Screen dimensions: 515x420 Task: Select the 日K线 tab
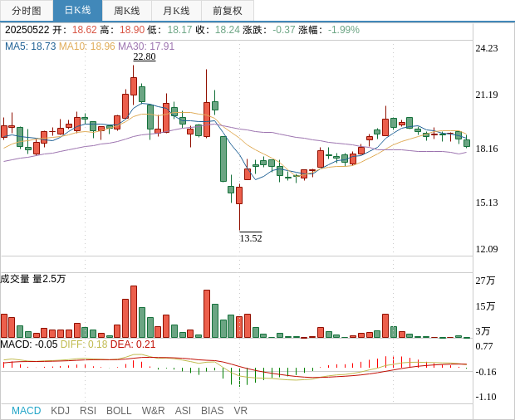pos(77,11)
